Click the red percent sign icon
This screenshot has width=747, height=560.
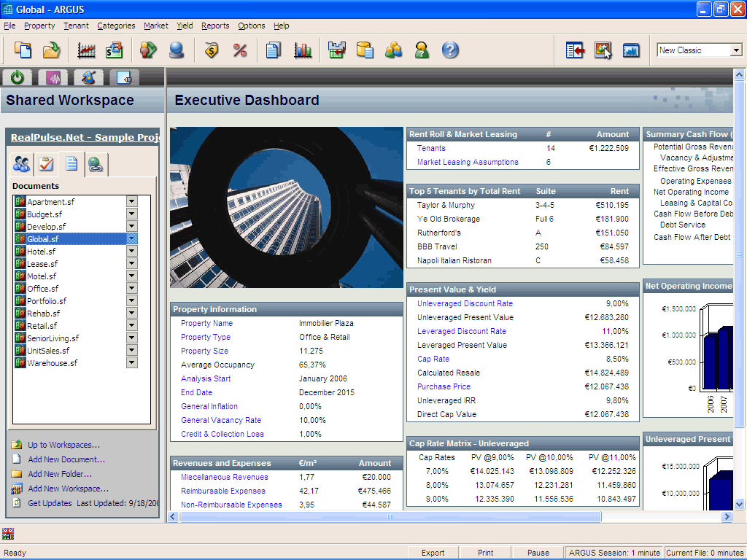(x=240, y=50)
